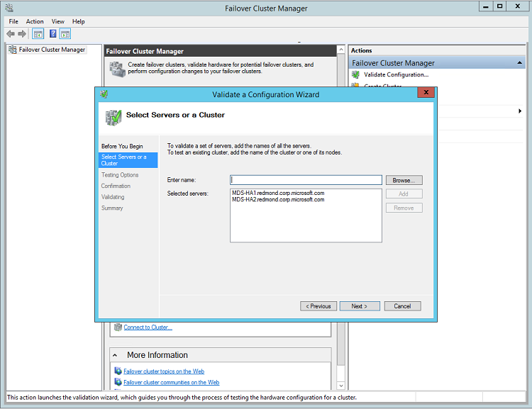The image size is (532, 409).
Task: Click the Back arrow toolbar icon
Action: click(11, 34)
